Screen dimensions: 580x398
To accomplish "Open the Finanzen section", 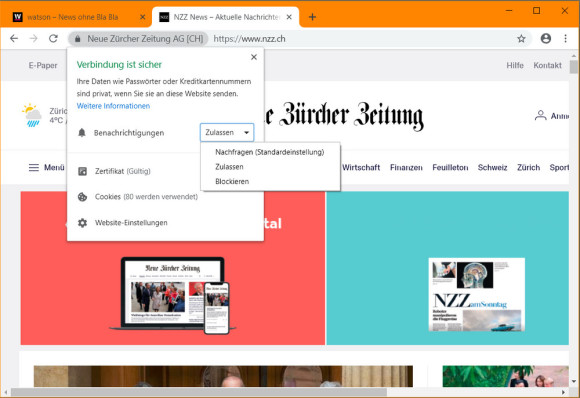I will 406,168.
